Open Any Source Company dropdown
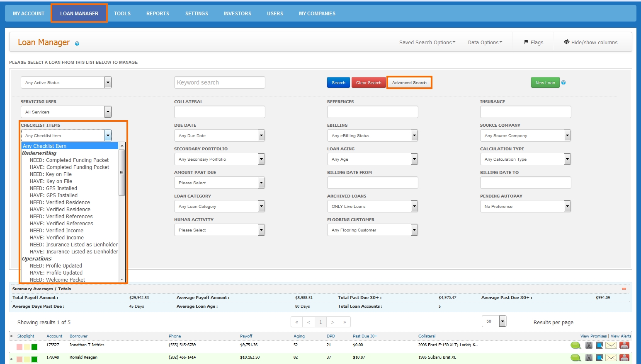 525,135
